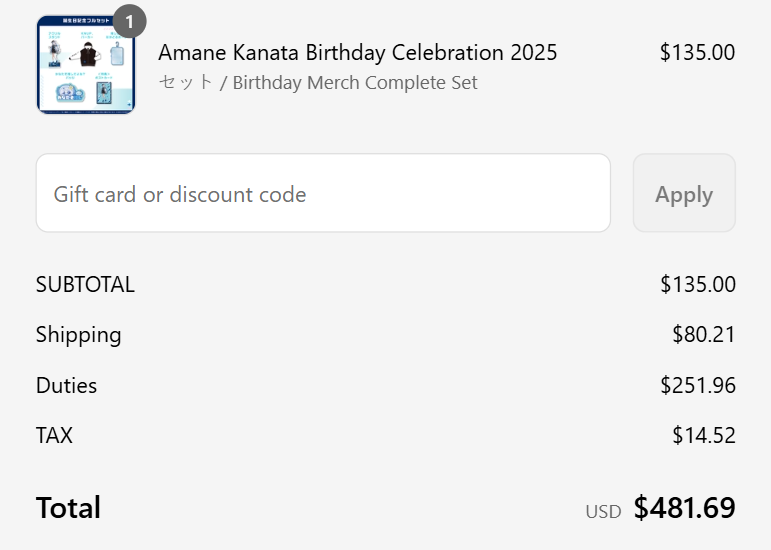This screenshot has height=550, width=771.
Task: Click the Shipping label
Action: 78,334
